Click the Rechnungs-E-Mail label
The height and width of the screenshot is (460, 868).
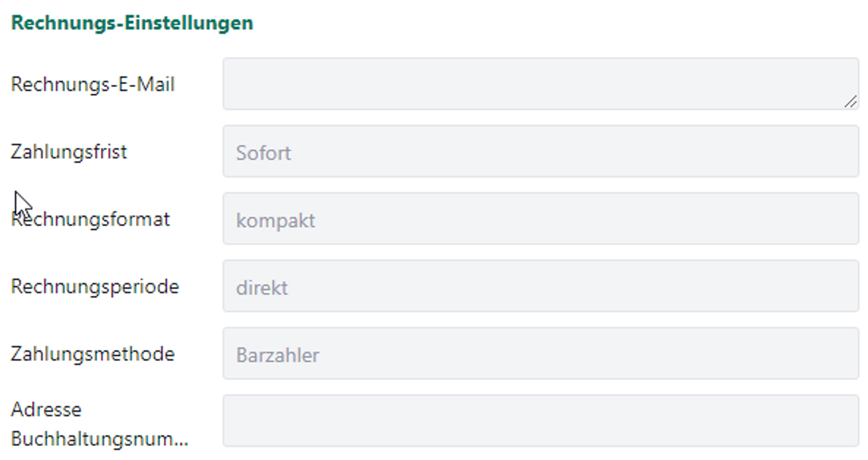click(x=92, y=84)
